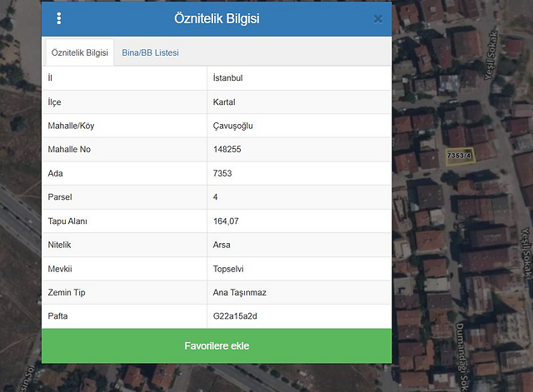Click the Favorilere ekle button
This screenshot has width=533, height=392.
point(217,345)
